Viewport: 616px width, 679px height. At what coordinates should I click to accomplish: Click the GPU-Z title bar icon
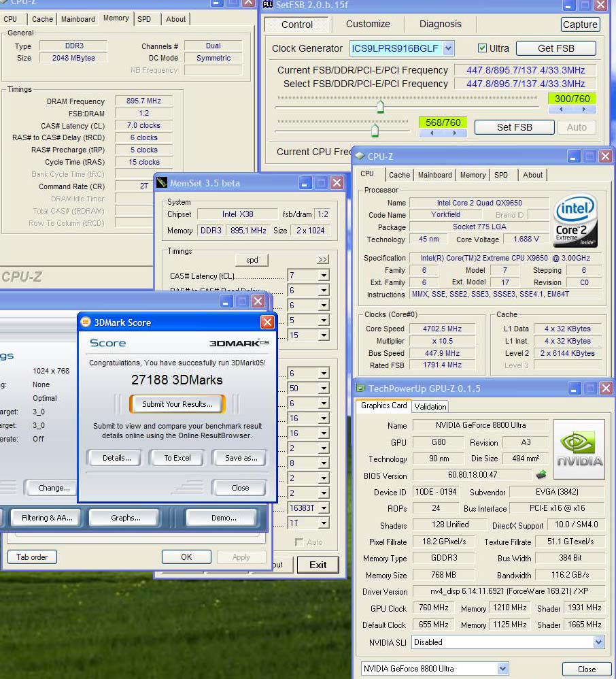pos(360,388)
